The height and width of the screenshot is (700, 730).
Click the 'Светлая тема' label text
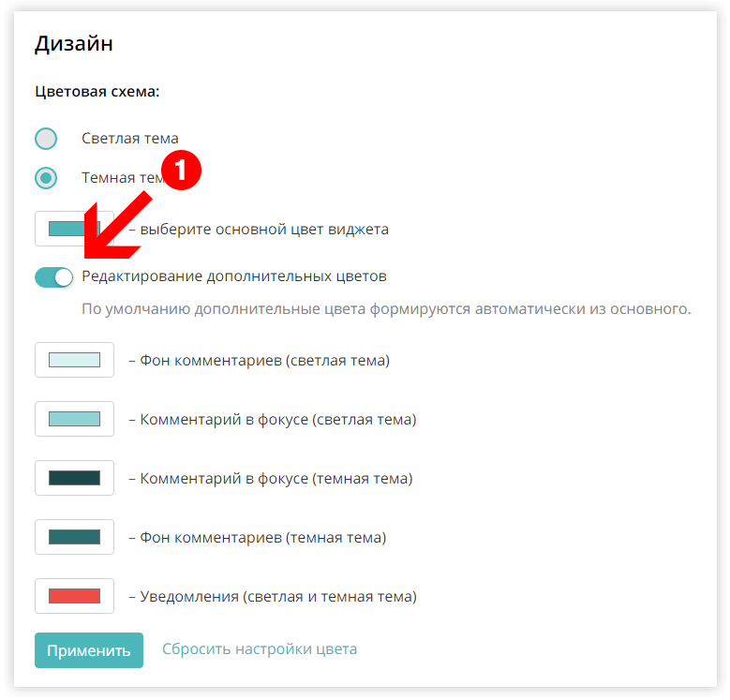tap(130, 139)
